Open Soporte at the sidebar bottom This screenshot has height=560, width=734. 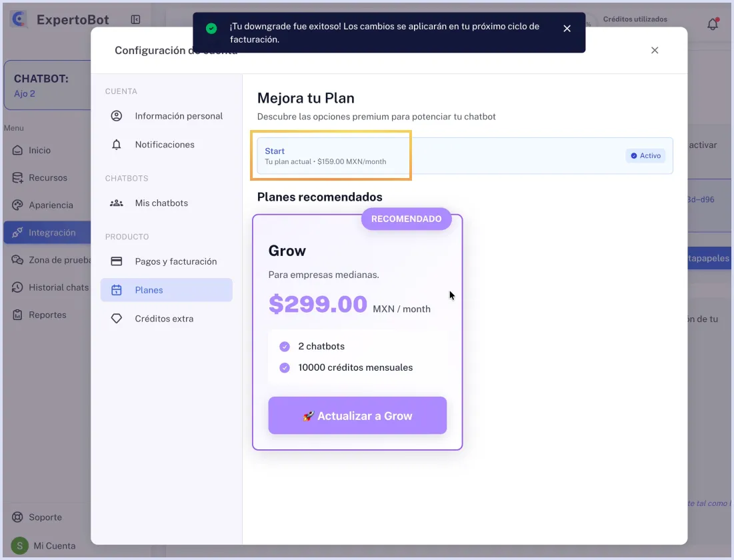point(47,517)
